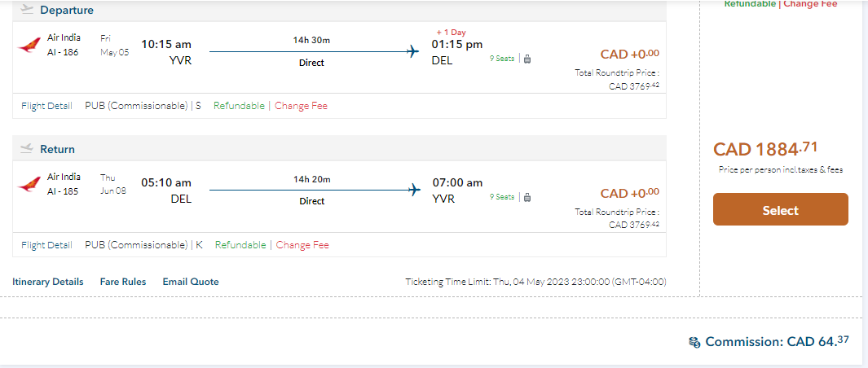
Task: Open the Fare Rules tab
Action: click(x=123, y=282)
